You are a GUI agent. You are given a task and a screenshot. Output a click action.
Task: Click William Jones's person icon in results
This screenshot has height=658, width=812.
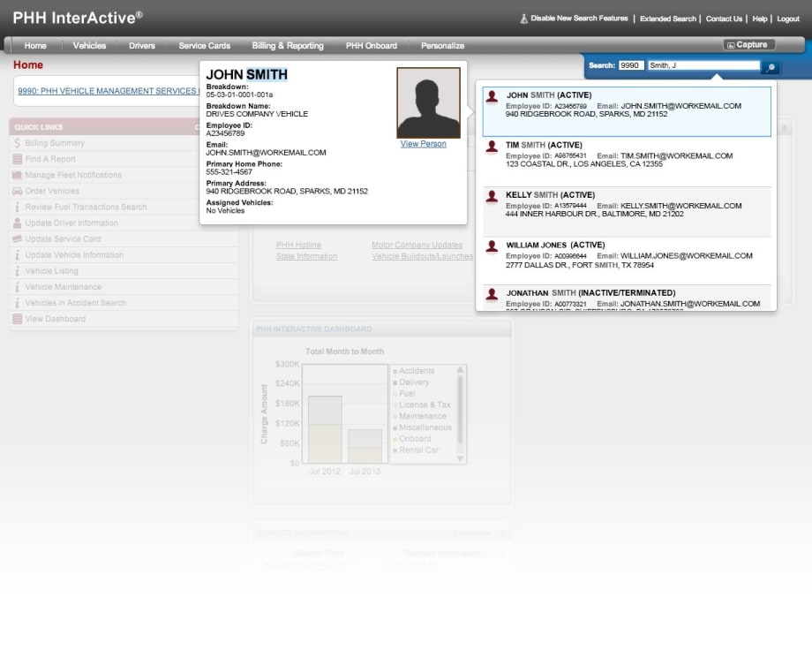click(492, 246)
